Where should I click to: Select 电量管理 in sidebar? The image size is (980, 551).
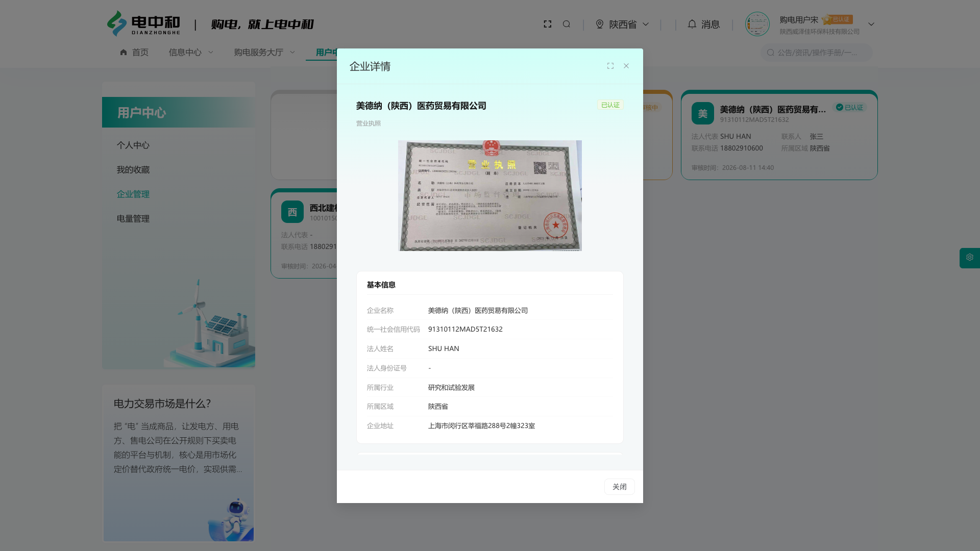pos(133,218)
